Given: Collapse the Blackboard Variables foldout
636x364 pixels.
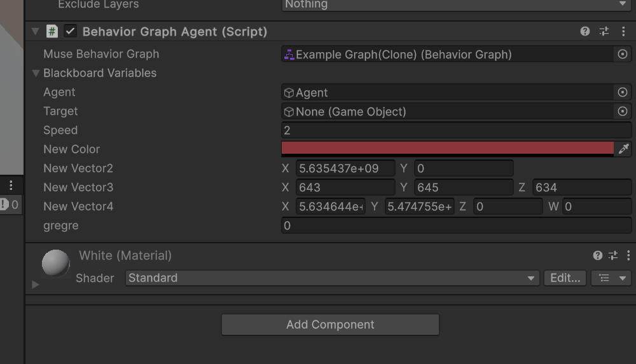Looking at the screenshot, I should coord(36,73).
